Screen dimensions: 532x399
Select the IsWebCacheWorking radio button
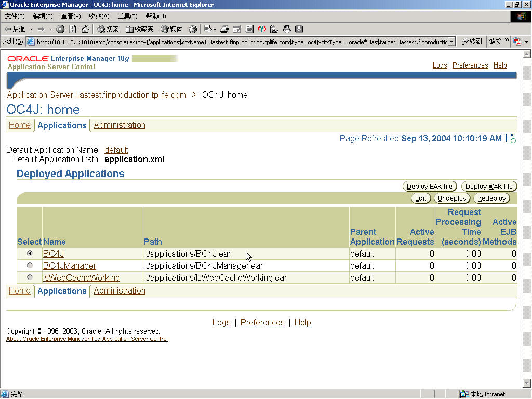30,277
